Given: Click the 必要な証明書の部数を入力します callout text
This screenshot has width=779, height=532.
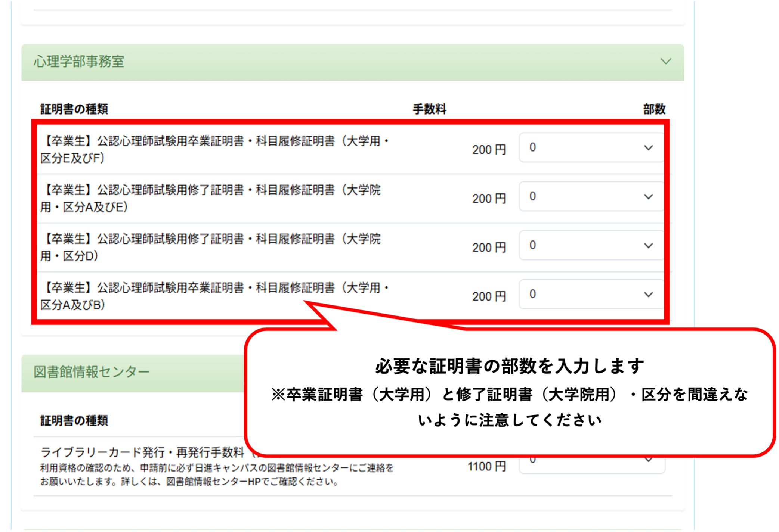Looking at the screenshot, I should coord(509,366).
